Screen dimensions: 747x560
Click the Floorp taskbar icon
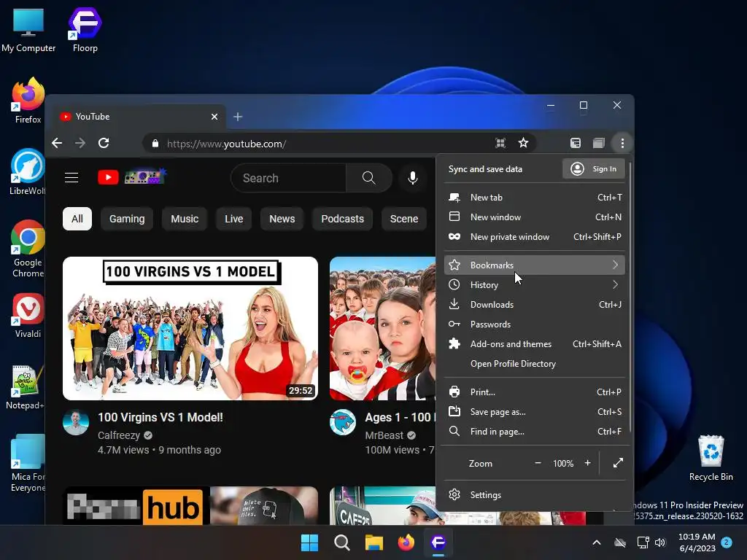(438, 542)
